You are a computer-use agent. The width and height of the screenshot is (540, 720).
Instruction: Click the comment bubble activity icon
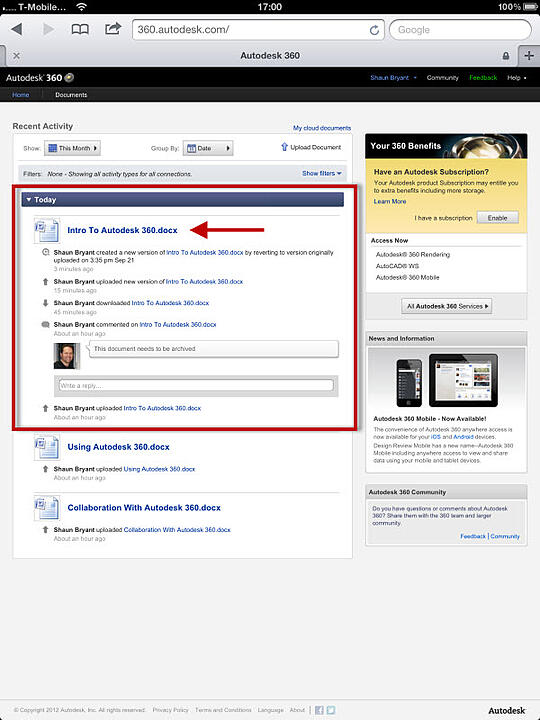point(45,324)
